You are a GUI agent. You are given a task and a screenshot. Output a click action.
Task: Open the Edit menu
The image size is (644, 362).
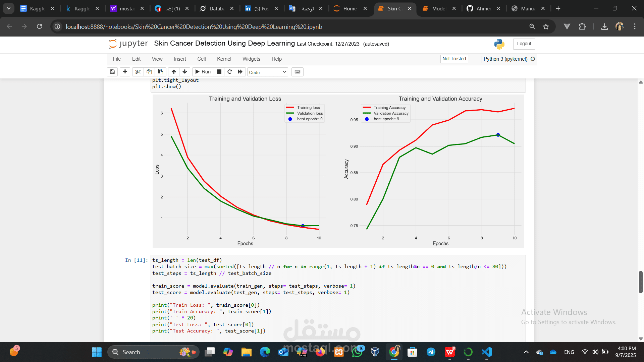(136, 59)
